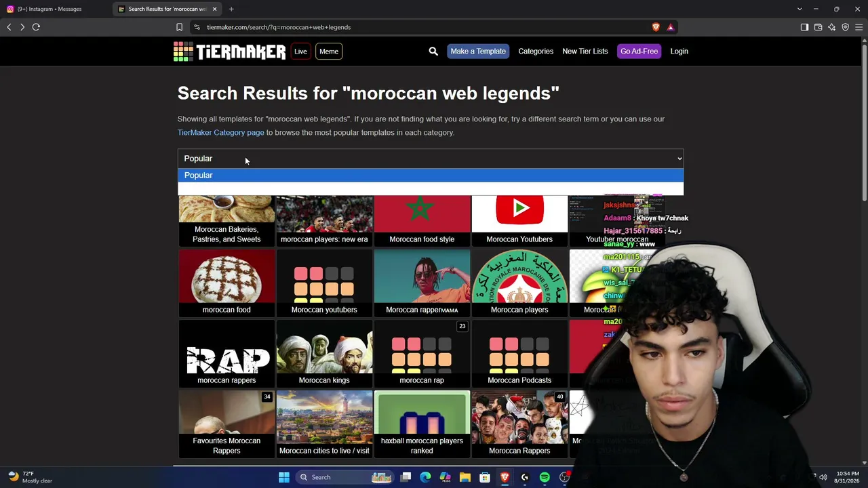Open the Leo AI sparkle icon
The height and width of the screenshot is (488, 868).
[x=831, y=27]
